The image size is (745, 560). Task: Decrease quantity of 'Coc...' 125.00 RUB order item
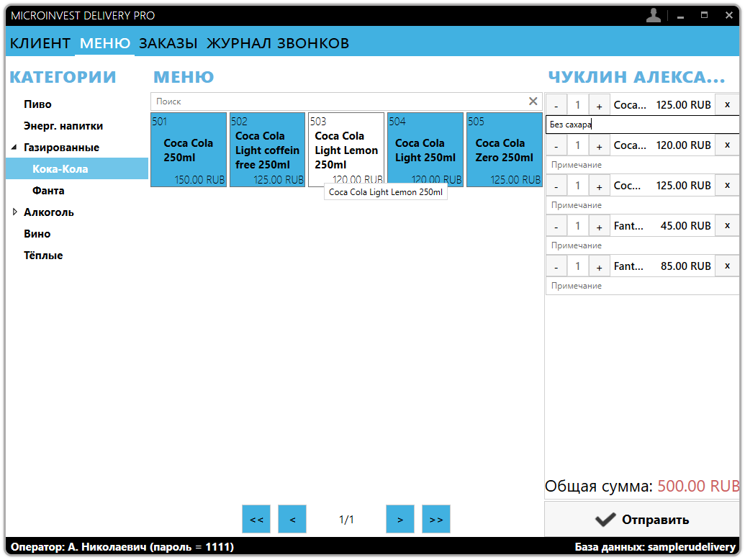point(556,186)
